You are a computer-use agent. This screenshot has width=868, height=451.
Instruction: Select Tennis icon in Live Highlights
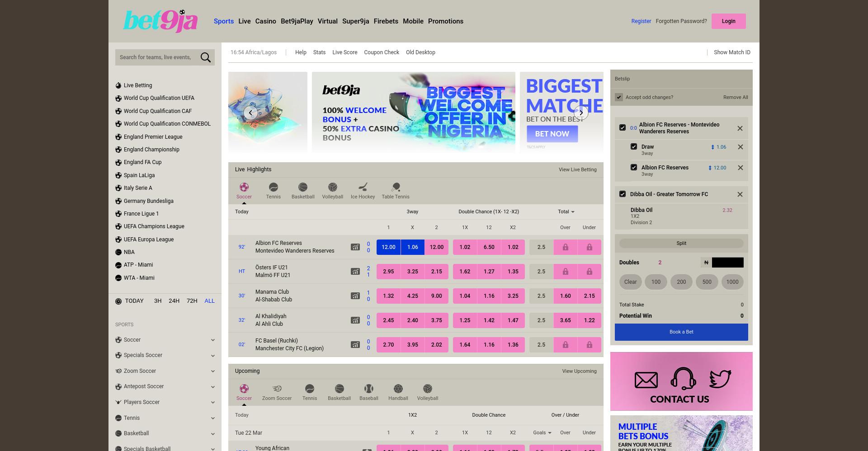click(x=274, y=187)
